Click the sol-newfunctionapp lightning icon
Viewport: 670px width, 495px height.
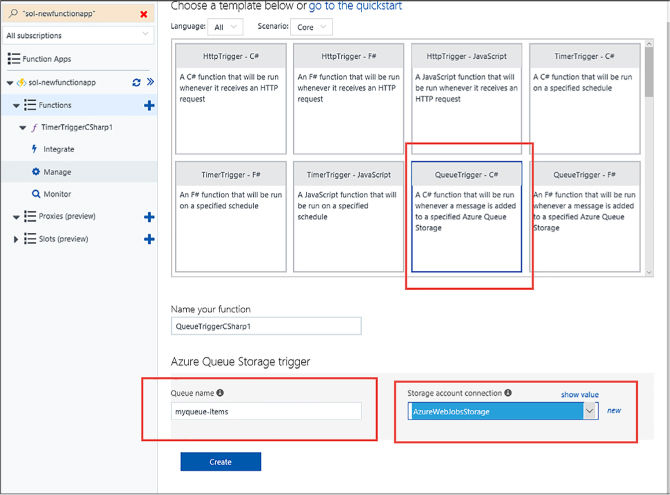pos(21,82)
